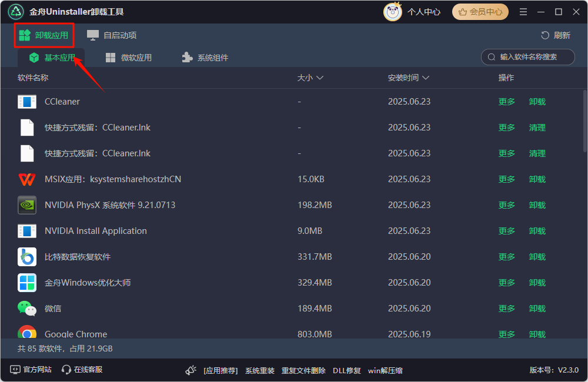The image size is (588, 382).
Task: Click the NVIDIA Install Application icon
Action: 27,231
